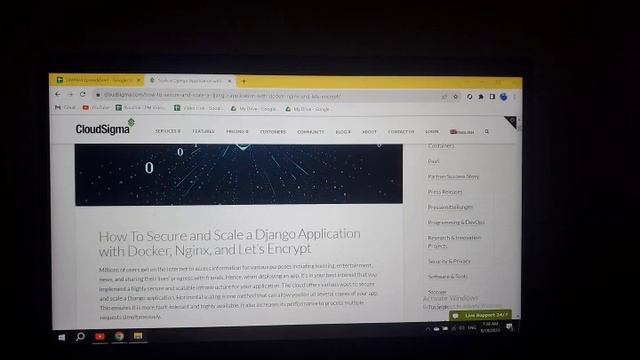The image size is (640, 360).
Task: Open second My Drive bookmark
Action: click(x=308, y=109)
